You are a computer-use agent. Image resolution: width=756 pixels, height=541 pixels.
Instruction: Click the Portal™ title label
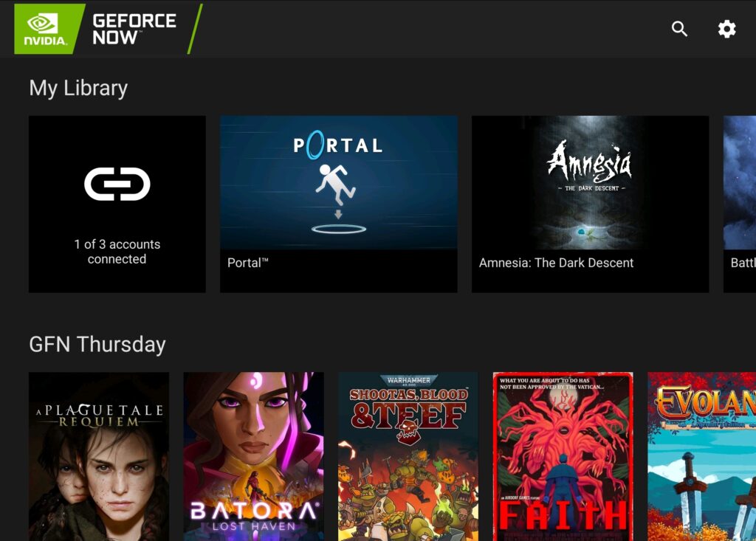tap(248, 263)
